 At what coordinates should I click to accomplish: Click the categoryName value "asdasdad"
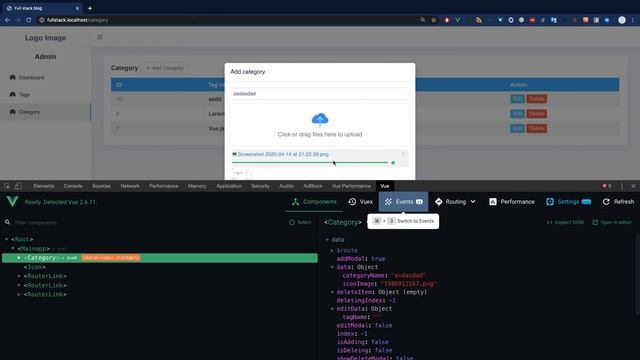(409, 276)
